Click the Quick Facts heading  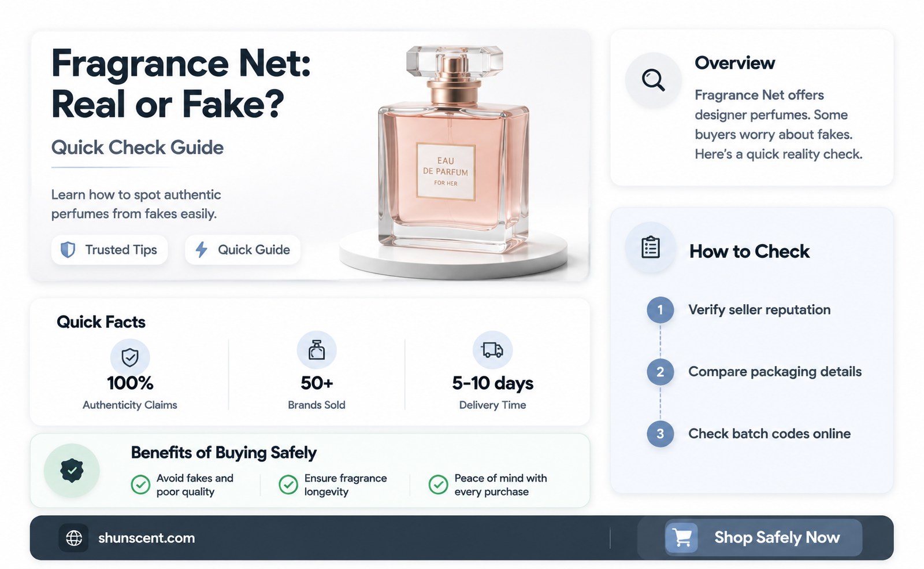coord(101,322)
